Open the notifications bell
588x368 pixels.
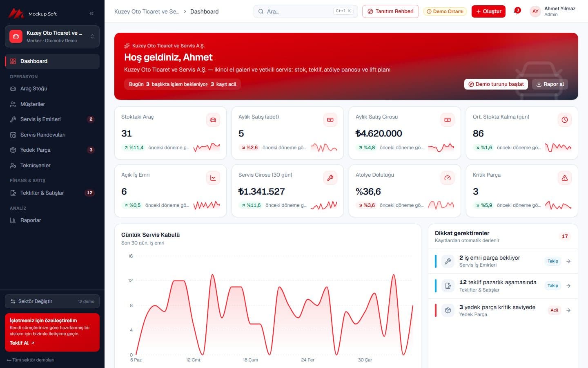coord(517,11)
